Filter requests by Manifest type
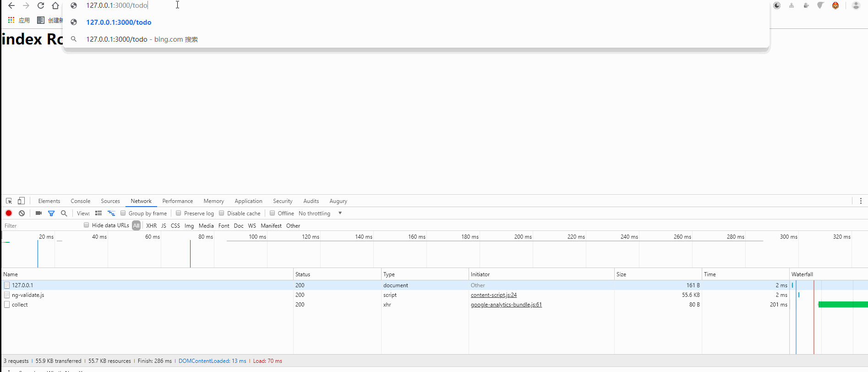 pos(271,226)
